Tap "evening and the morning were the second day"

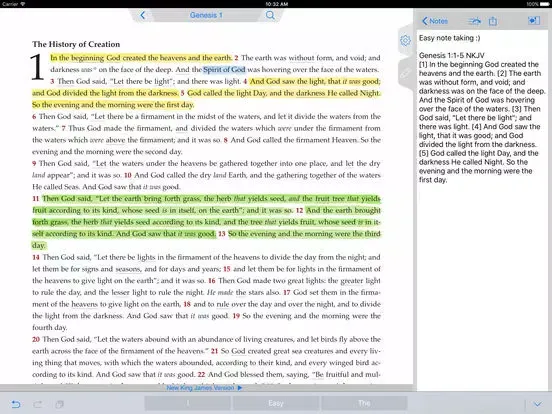pyautogui.click(x=107, y=152)
